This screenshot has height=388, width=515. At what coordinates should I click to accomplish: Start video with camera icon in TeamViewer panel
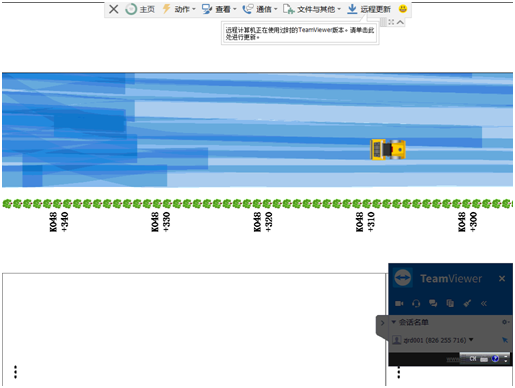[x=399, y=303]
